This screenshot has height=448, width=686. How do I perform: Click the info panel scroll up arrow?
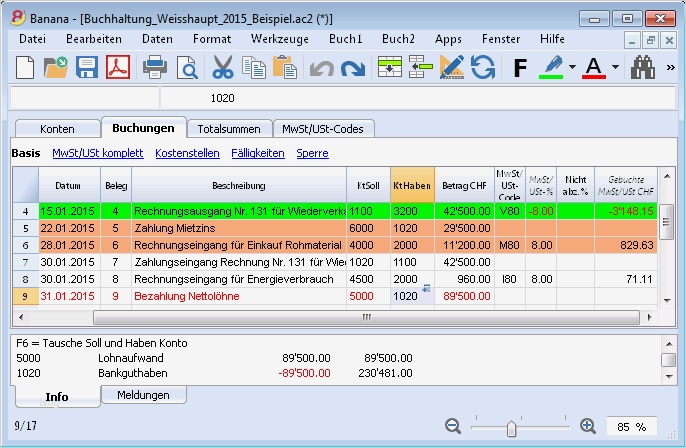click(668, 344)
